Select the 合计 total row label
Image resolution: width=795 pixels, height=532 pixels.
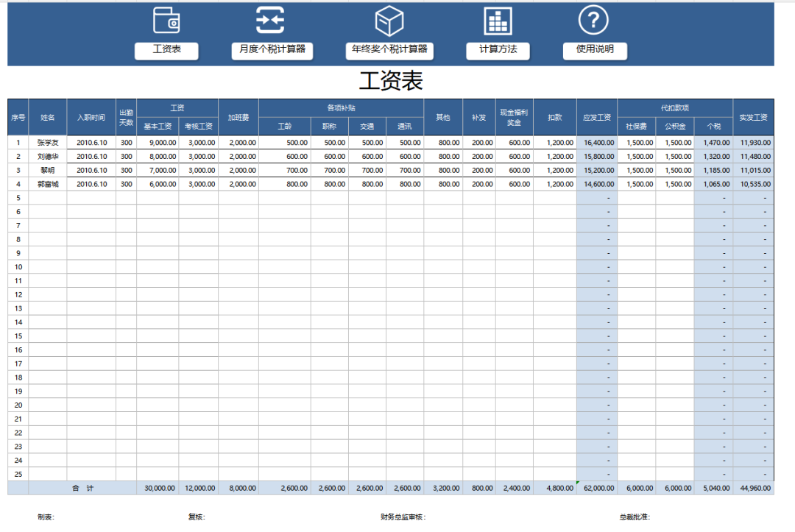pyautogui.click(x=82, y=488)
